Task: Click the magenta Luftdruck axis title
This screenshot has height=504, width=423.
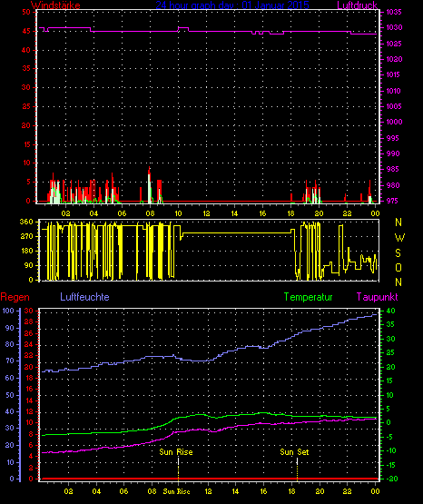Action: coord(357,5)
